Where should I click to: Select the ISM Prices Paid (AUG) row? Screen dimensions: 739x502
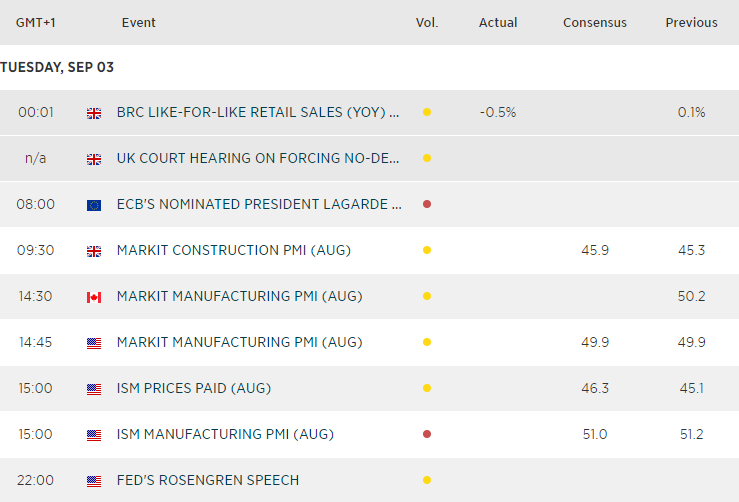tap(193, 389)
